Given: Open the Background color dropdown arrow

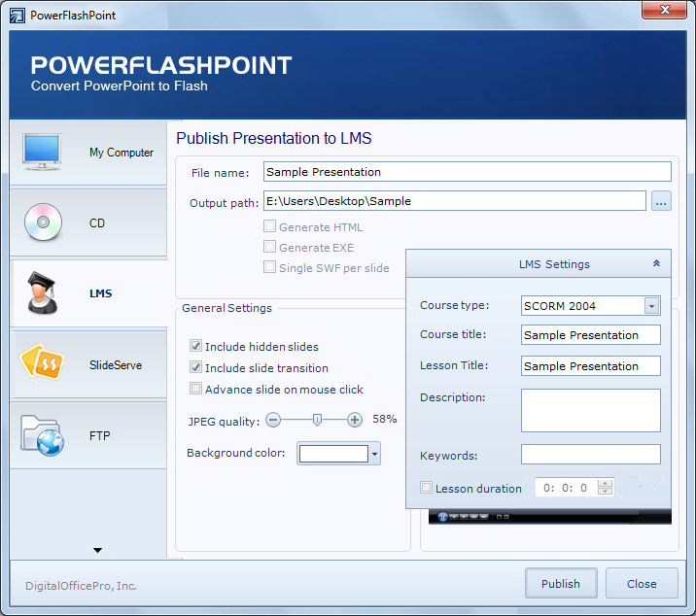Looking at the screenshot, I should point(374,454).
